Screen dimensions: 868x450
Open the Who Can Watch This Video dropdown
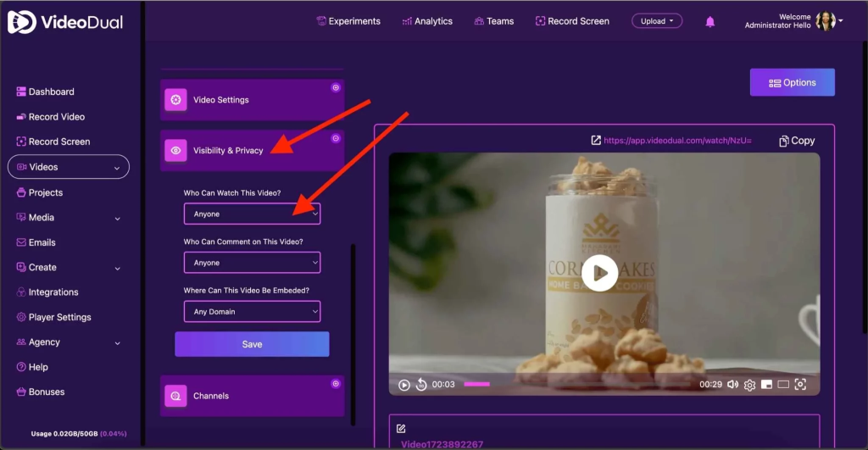pyautogui.click(x=252, y=214)
